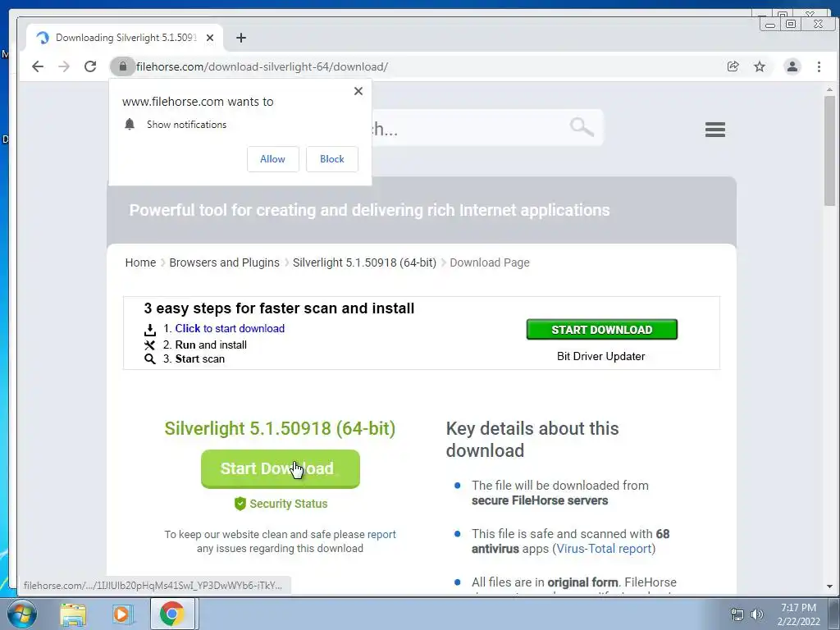This screenshot has width=840, height=630.
Task: Focus the site search field
Action: pyautogui.click(x=487, y=127)
